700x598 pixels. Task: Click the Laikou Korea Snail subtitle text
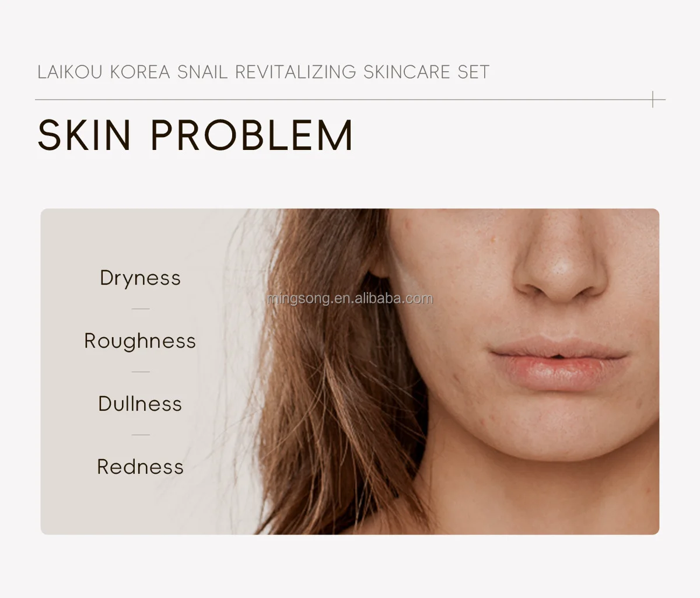[263, 72]
